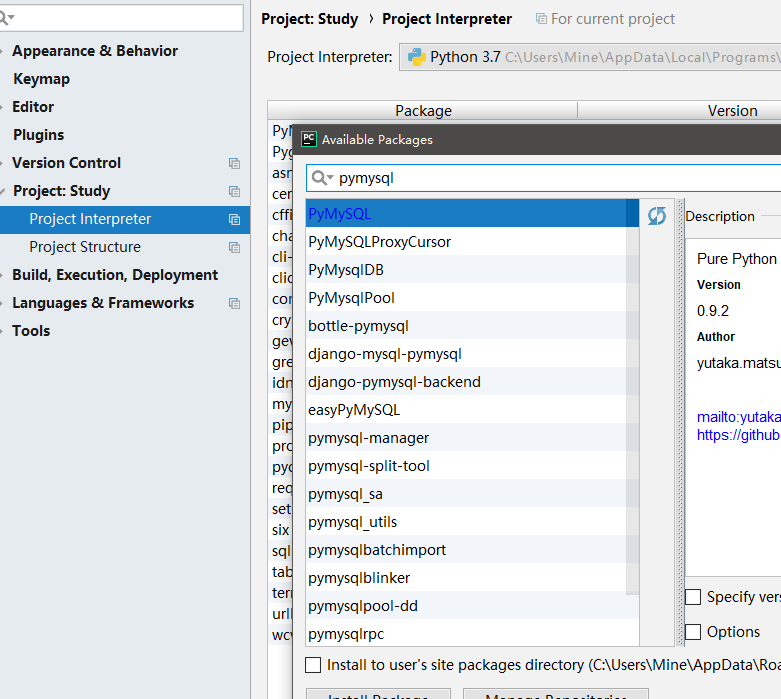Click the Install Package button
Screen dimensions: 781x699
(x=378, y=694)
